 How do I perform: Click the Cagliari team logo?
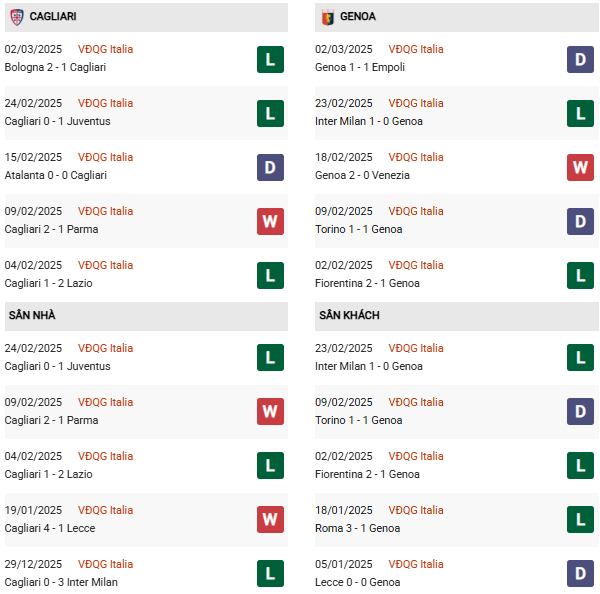pos(16,17)
